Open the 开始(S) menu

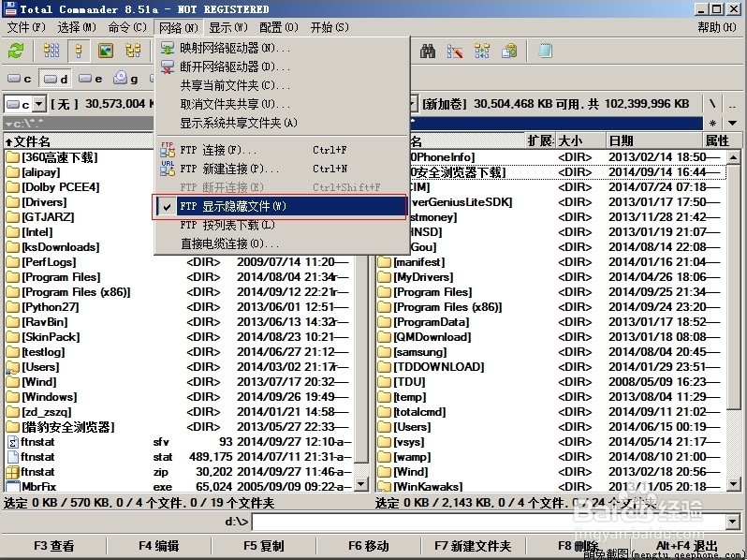pos(330,27)
